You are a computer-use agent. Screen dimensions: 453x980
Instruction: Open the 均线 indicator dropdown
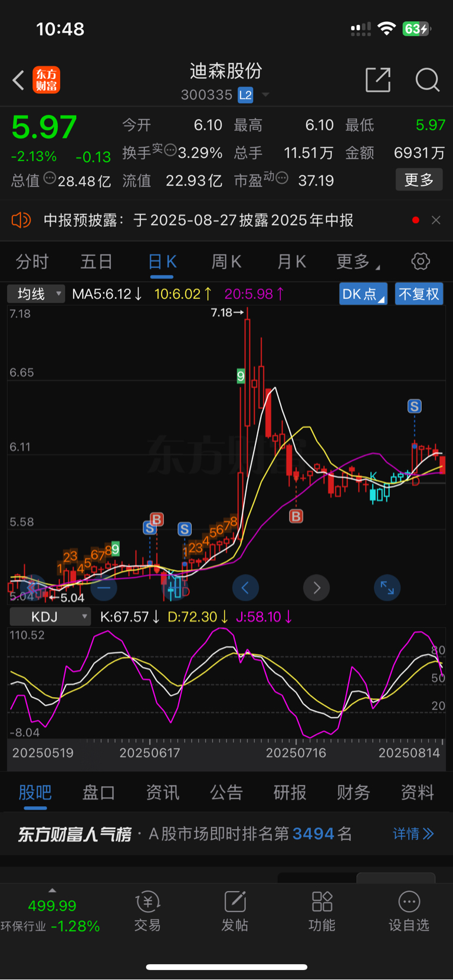(x=36, y=293)
